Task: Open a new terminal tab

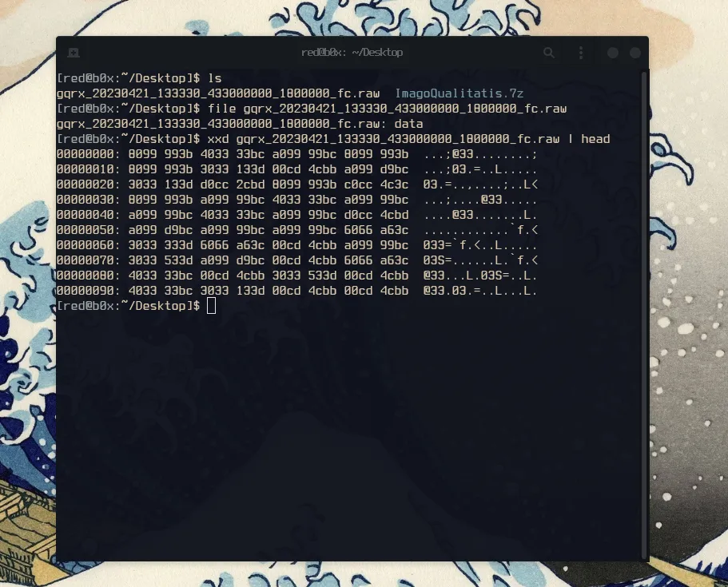Action: pyautogui.click(x=74, y=53)
